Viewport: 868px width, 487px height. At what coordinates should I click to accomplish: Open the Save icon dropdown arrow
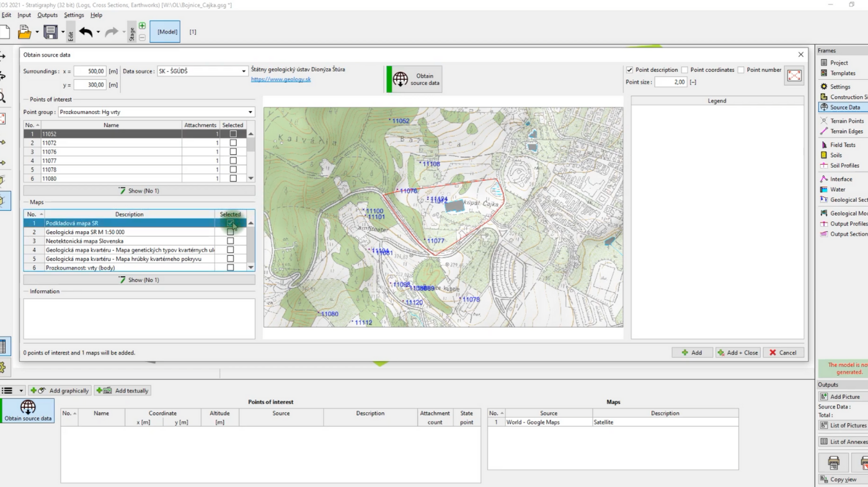(63, 32)
